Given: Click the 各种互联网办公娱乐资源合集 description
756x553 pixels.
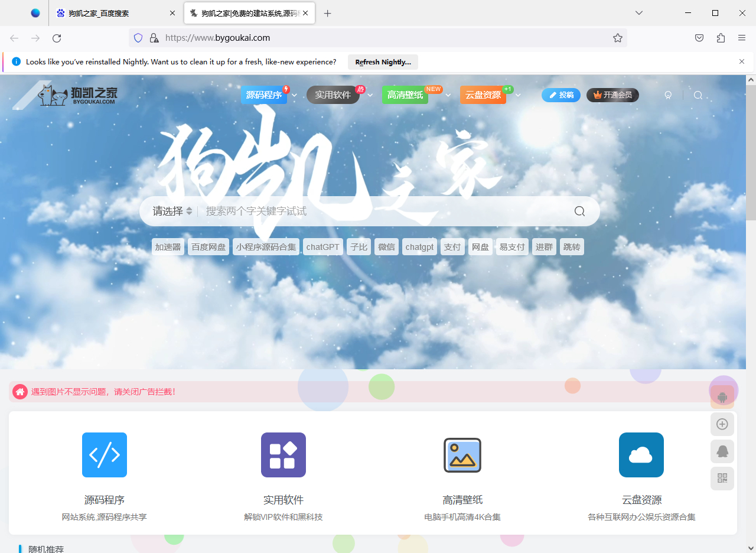Looking at the screenshot, I should 641,517.
